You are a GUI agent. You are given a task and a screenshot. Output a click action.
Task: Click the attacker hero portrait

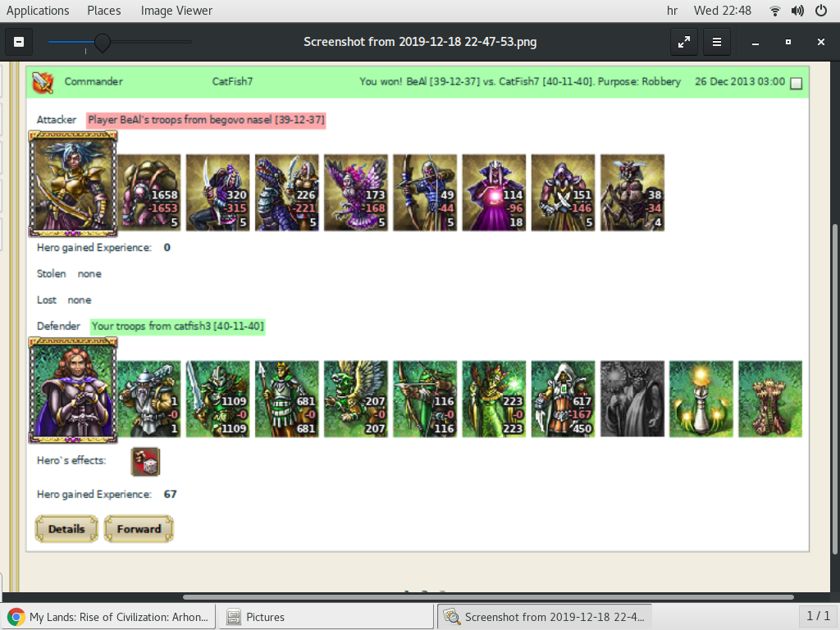point(73,182)
